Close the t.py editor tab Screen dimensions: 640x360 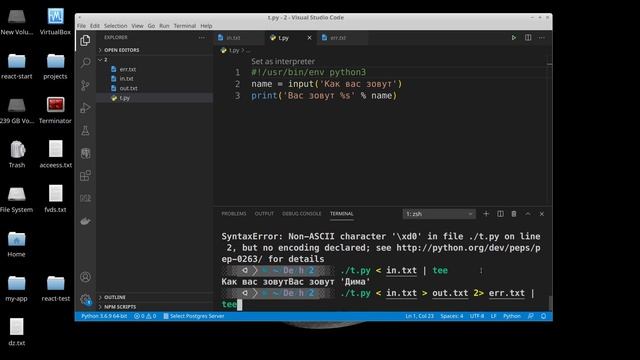[x=309, y=38]
